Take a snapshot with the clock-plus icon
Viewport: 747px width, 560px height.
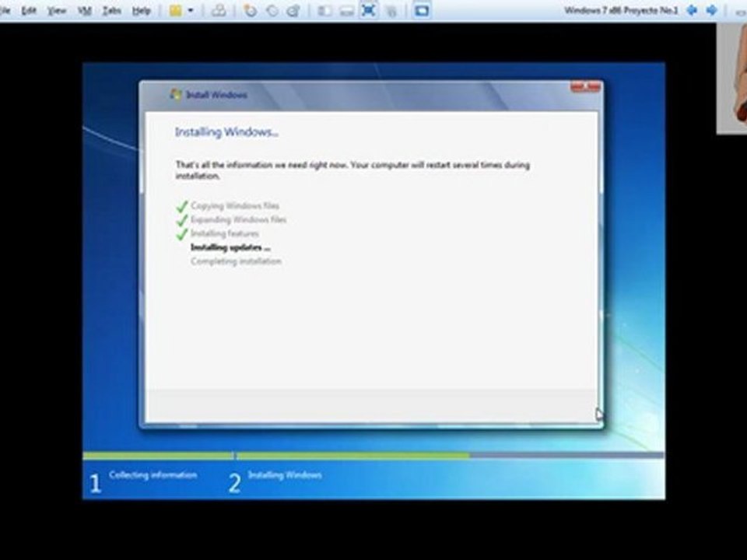250,10
